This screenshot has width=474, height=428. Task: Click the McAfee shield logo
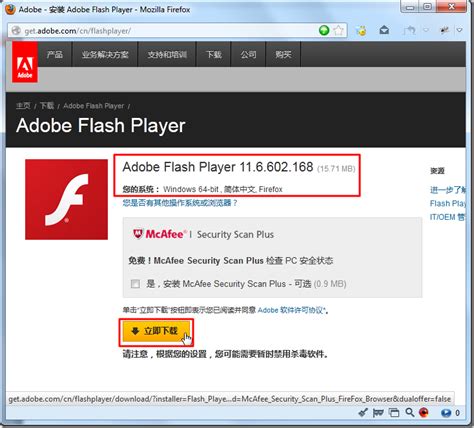point(138,234)
